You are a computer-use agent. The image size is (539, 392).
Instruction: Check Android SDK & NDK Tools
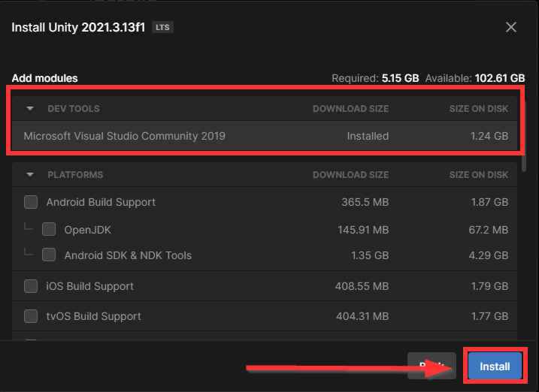49,255
